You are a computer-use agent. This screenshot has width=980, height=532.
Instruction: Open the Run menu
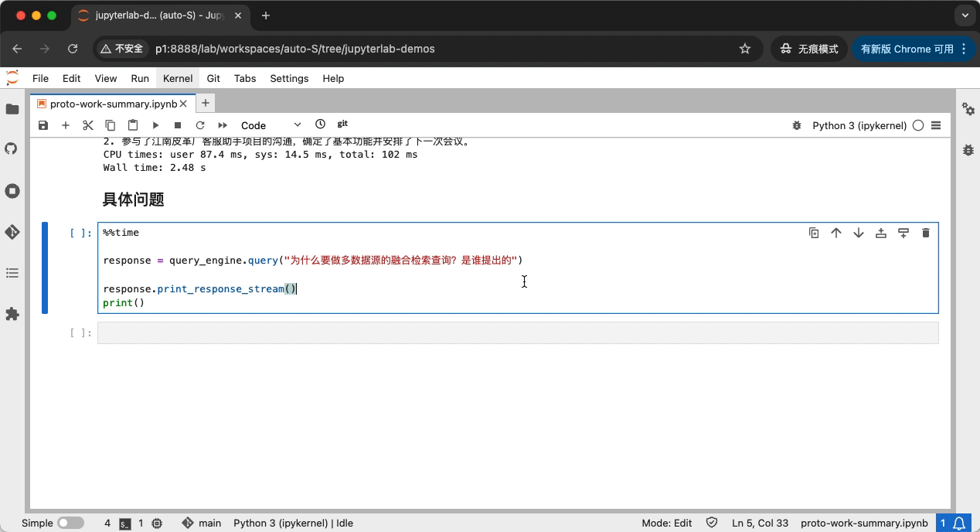coord(140,78)
